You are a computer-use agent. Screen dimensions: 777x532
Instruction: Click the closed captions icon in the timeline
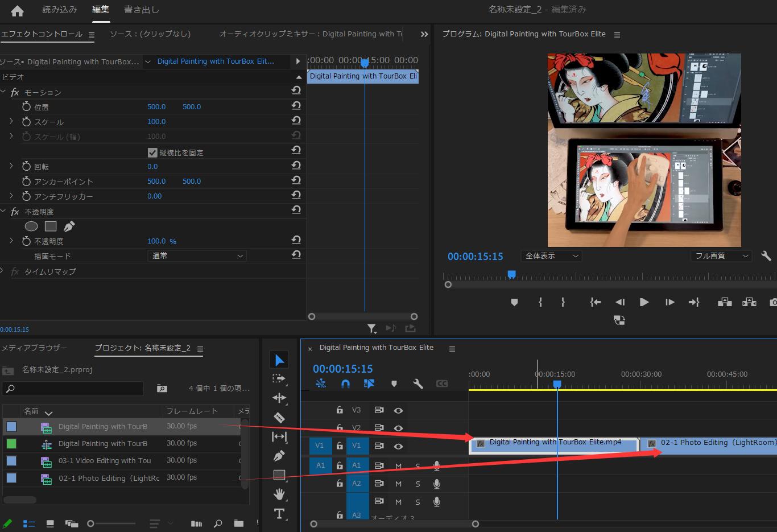(x=443, y=383)
